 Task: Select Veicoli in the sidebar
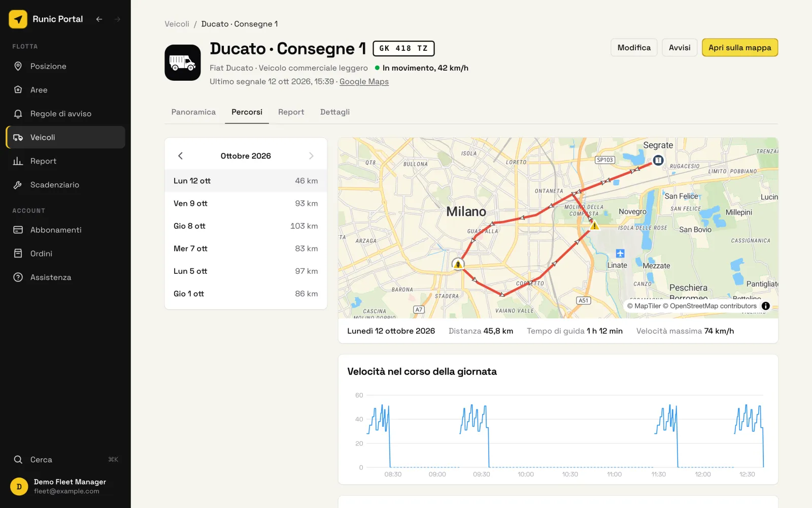click(x=65, y=137)
